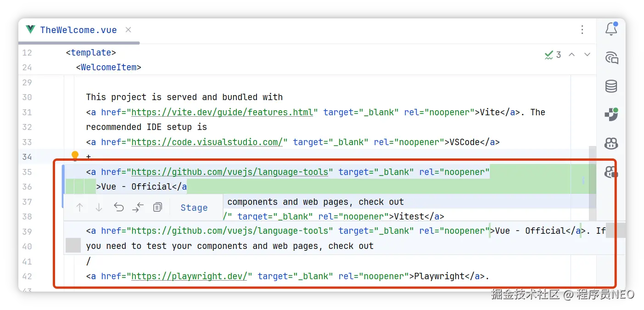Select the TheWelcome.vue editor tab
This screenshot has height=310, width=644.
pos(78,30)
